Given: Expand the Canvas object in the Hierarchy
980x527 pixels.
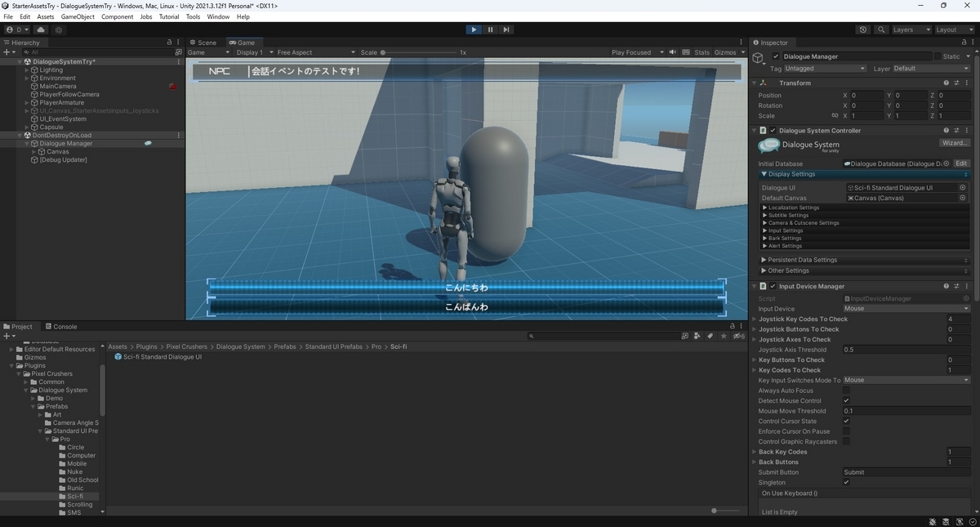Looking at the screenshot, I should point(34,151).
